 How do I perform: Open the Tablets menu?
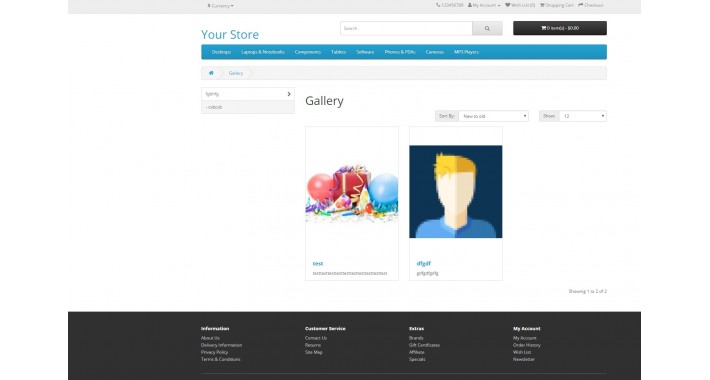[338, 52]
